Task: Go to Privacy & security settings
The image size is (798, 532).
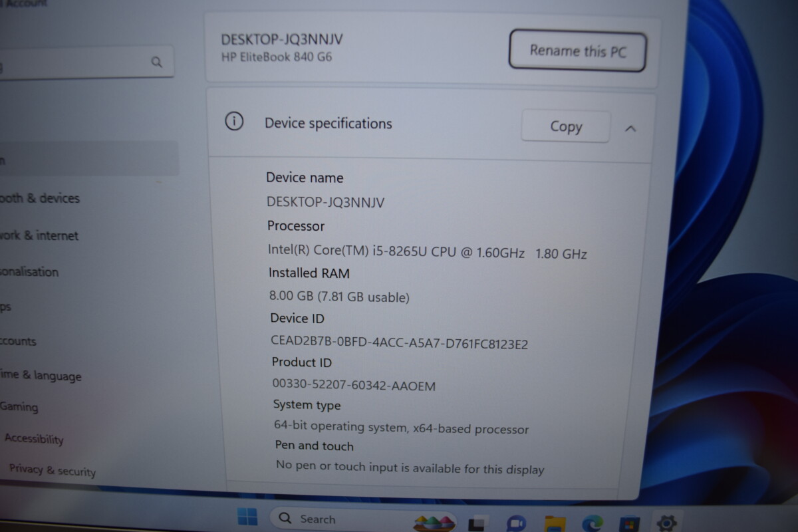Action: coord(53,470)
